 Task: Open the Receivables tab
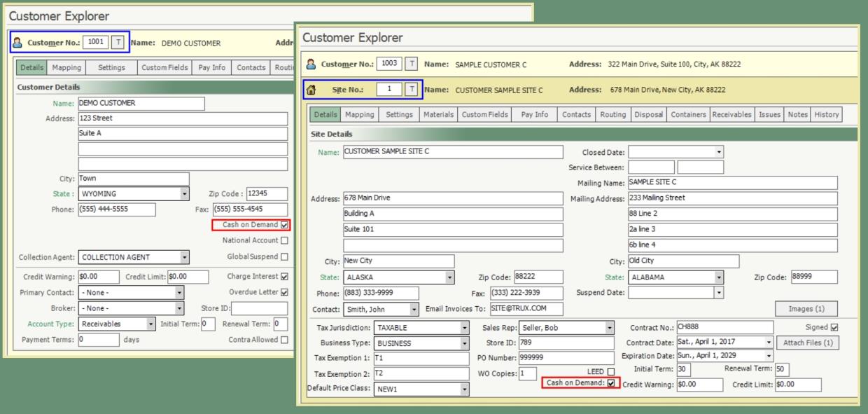tap(731, 114)
